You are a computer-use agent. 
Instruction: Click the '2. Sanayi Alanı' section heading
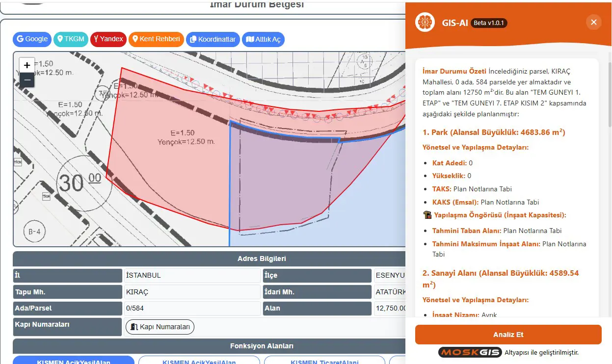pyautogui.click(x=501, y=279)
